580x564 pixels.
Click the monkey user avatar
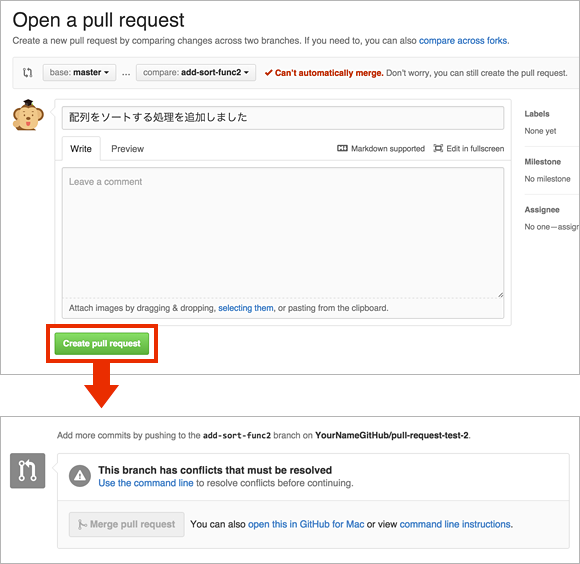tap(28, 115)
